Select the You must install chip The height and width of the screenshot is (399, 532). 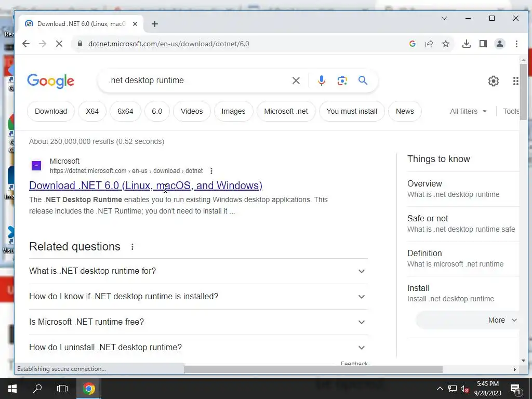(x=352, y=111)
